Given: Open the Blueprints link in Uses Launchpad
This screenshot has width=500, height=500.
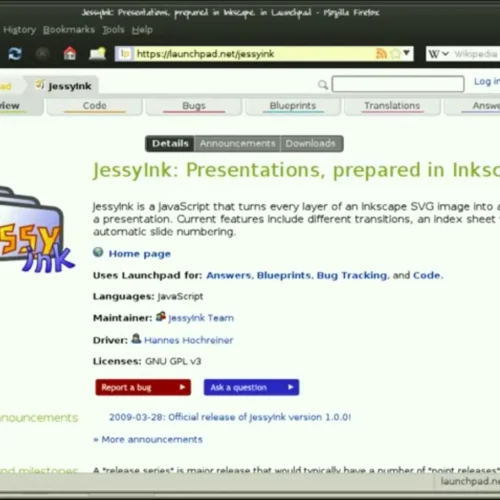Looking at the screenshot, I should coord(284,275).
